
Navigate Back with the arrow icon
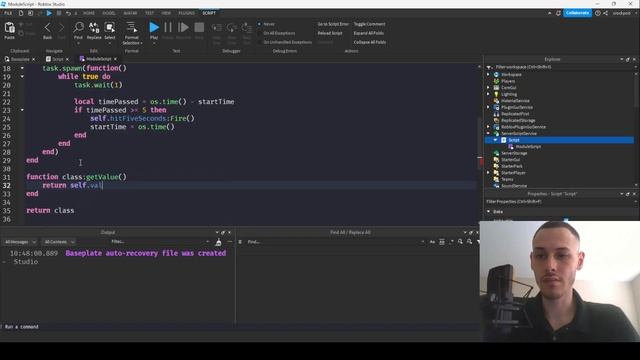click(x=47, y=28)
